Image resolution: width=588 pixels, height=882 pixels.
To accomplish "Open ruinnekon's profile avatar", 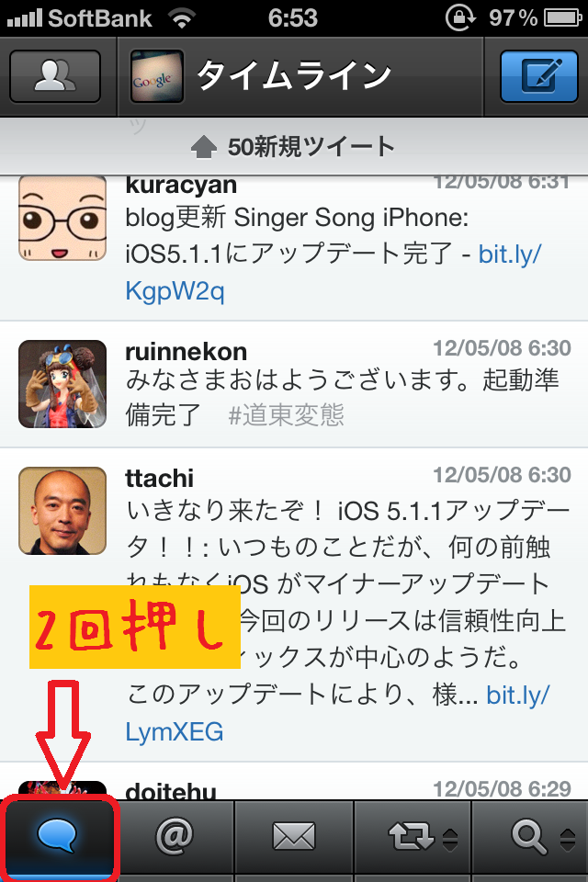I will pyautogui.click(x=62, y=384).
